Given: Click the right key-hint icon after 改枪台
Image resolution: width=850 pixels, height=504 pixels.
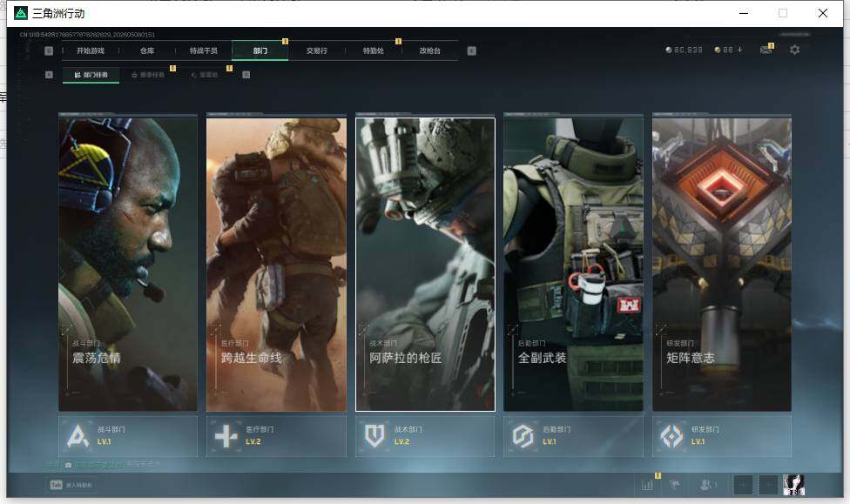Looking at the screenshot, I should (x=472, y=51).
